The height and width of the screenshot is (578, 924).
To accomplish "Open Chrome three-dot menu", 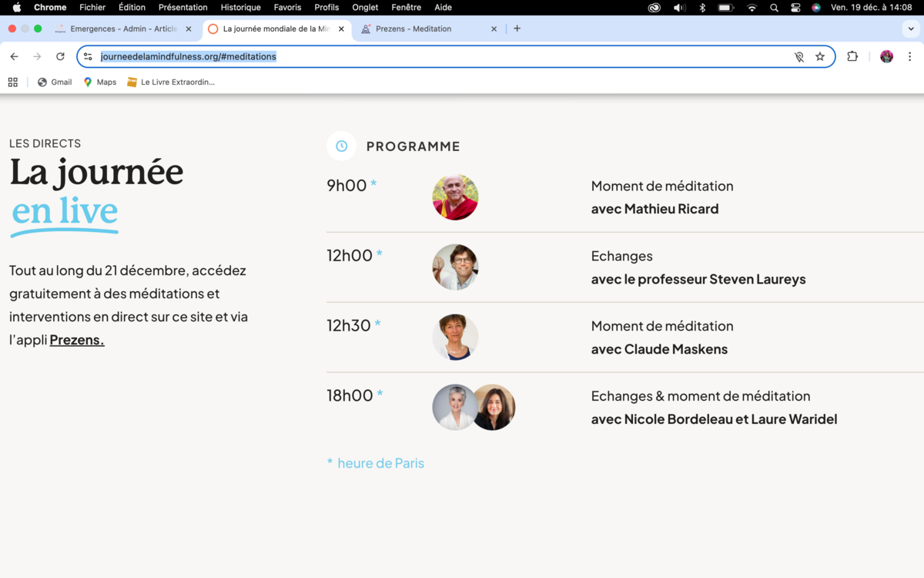I will tap(909, 56).
